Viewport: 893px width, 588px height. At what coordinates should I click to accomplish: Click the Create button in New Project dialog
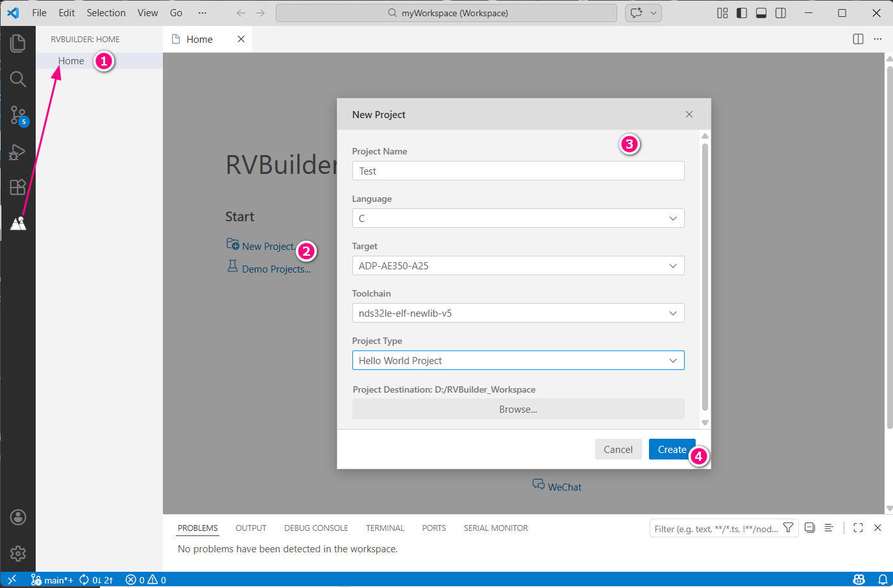click(672, 449)
